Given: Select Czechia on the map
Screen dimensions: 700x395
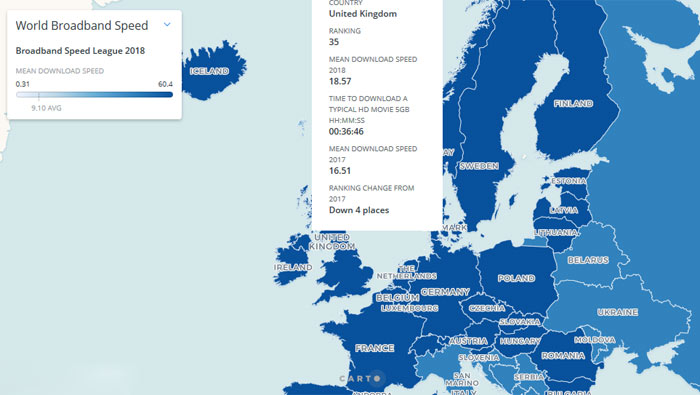Looking at the screenshot, I should (487, 308).
